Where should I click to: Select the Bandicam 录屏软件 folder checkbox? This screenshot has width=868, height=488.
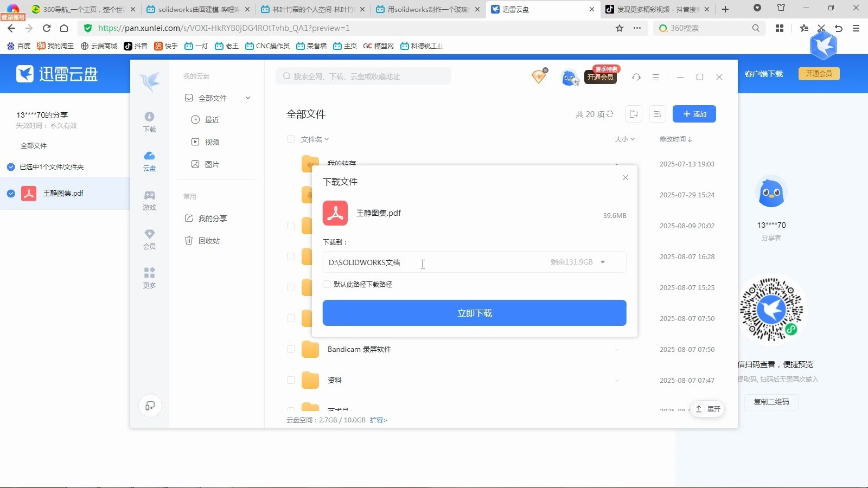pos(291,349)
